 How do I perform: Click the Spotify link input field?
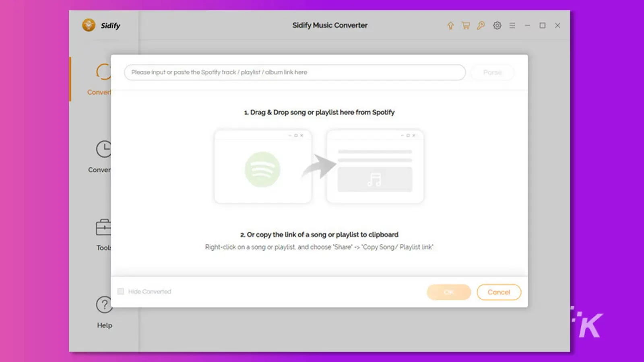coord(295,72)
